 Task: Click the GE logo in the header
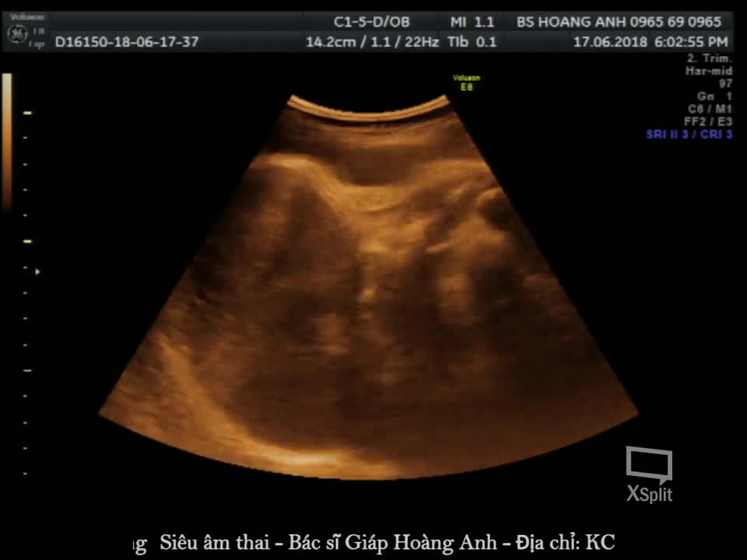pyautogui.click(x=17, y=34)
